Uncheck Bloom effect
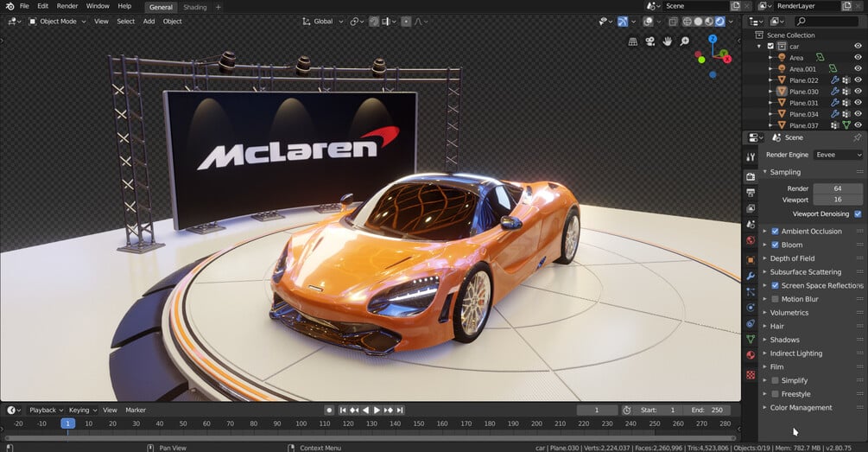The image size is (868, 452). [x=775, y=245]
